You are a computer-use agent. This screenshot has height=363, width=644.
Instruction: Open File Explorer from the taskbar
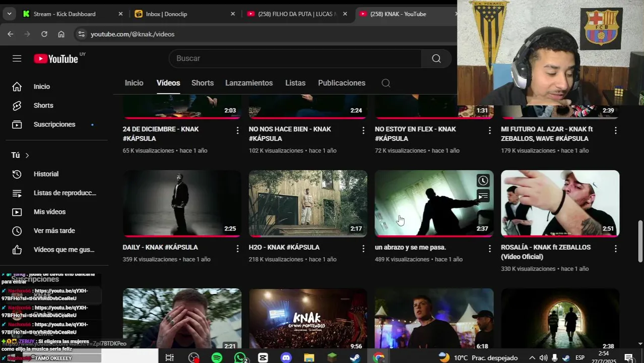(309, 357)
